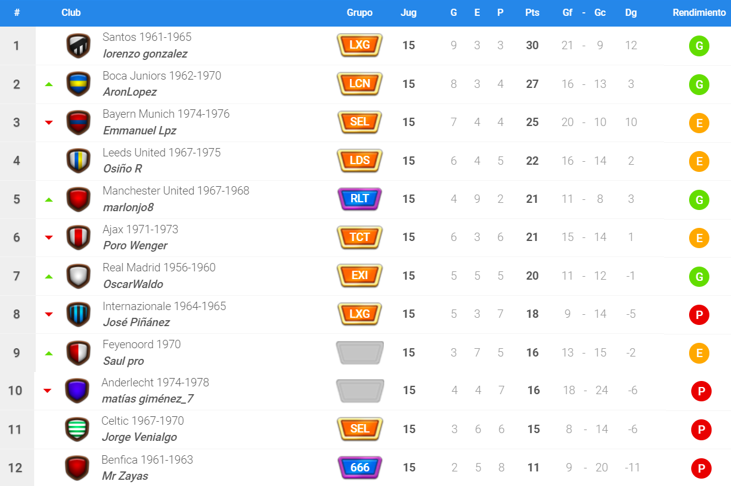Click the Leeds United club shield icon
The image size is (731, 486).
(x=78, y=161)
